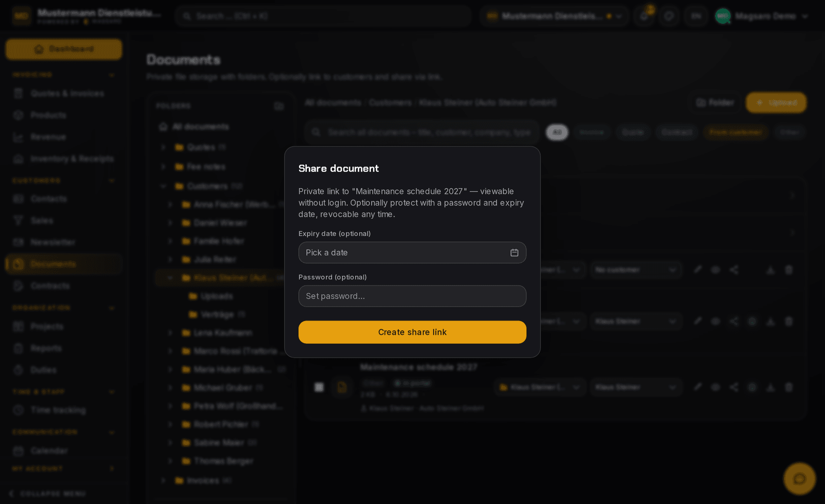The height and width of the screenshot is (504, 825).
Task: Click edit pencil in Maintenance schedule 2027 row
Action: pyautogui.click(x=698, y=387)
